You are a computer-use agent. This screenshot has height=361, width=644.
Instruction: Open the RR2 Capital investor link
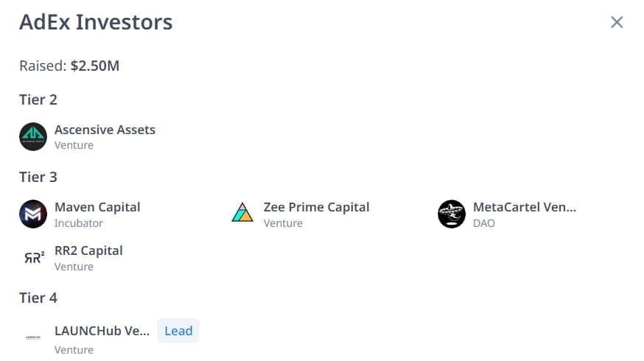pyautogui.click(x=88, y=250)
